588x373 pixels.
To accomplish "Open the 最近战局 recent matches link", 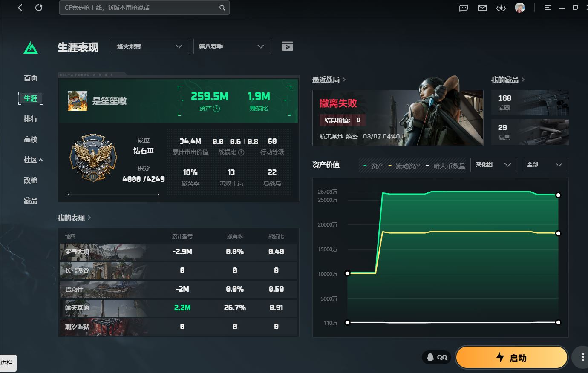I will pyautogui.click(x=329, y=80).
